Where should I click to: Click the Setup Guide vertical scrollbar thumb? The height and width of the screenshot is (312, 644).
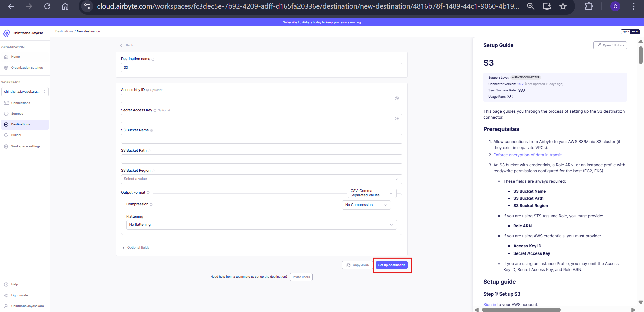click(x=640, y=55)
